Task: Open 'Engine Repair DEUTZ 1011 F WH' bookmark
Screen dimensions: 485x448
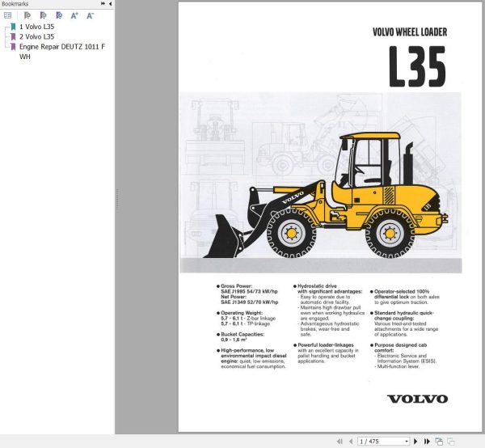Action: (62, 52)
